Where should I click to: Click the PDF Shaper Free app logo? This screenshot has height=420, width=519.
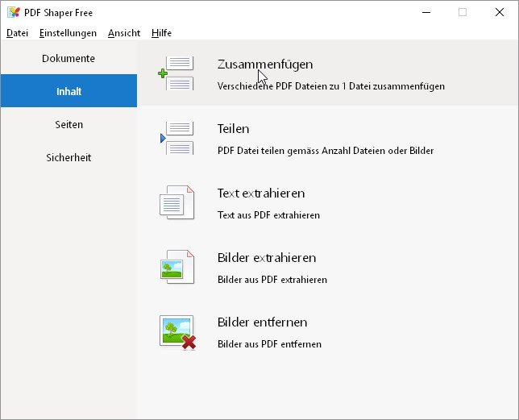(x=14, y=13)
